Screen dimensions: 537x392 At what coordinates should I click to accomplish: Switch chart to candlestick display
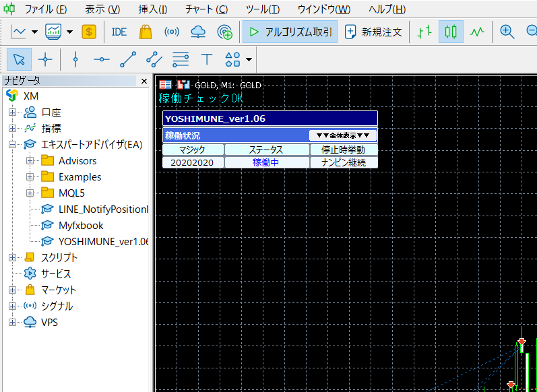click(x=451, y=32)
